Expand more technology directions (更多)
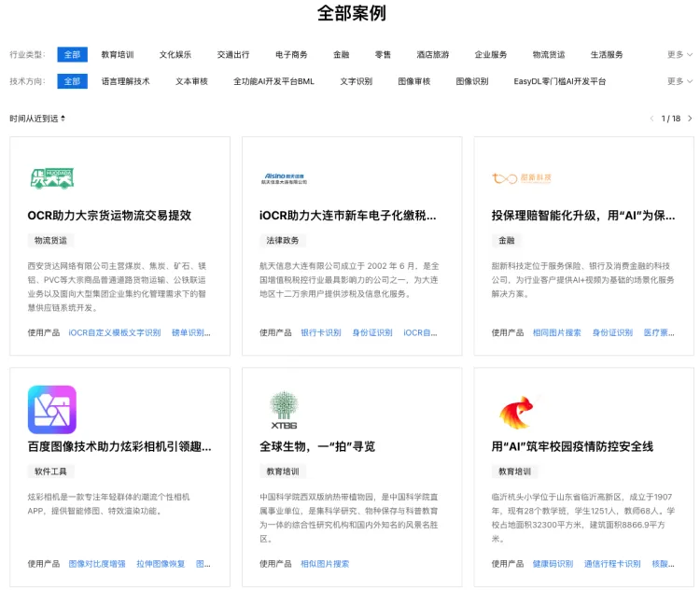 (x=679, y=81)
